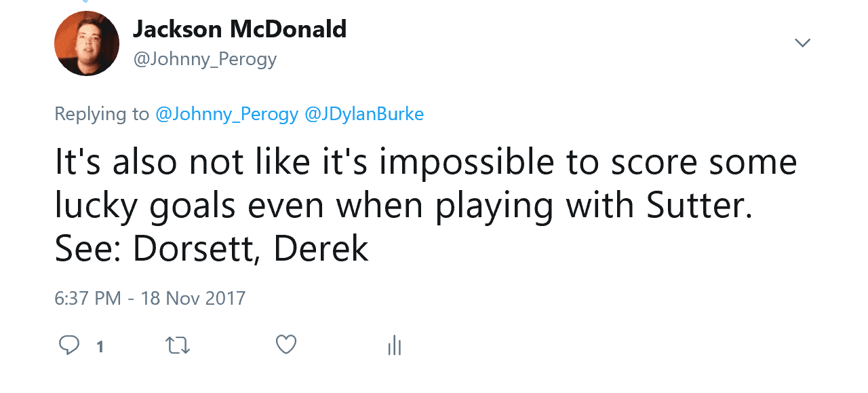Image resolution: width=868 pixels, height=393 pixels.
Task: Click the 'See: Dorsett, Derek' line
Action: coord(212,249)
